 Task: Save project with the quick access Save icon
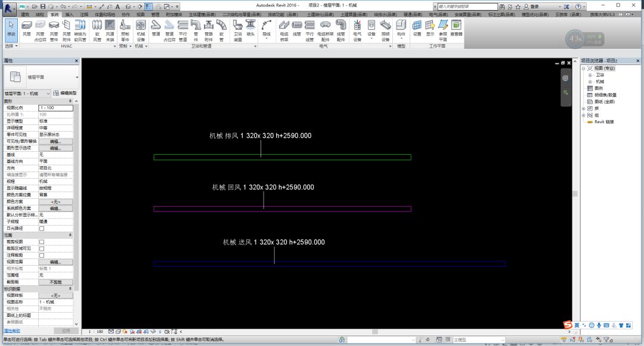43,7
